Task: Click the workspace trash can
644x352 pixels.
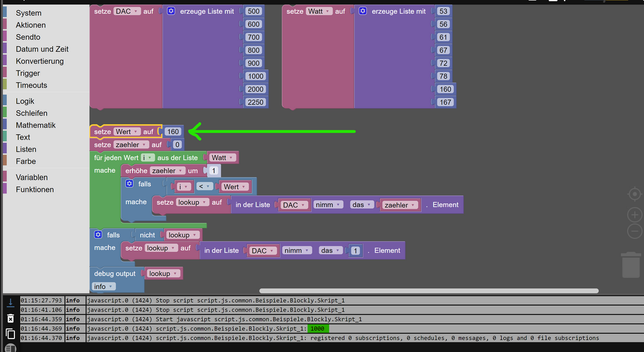Action: point(630,265)
